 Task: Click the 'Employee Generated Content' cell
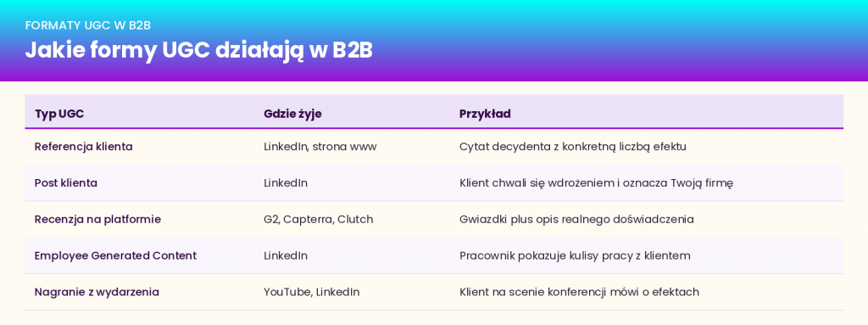pyautogui.click(x=115, y=255)
